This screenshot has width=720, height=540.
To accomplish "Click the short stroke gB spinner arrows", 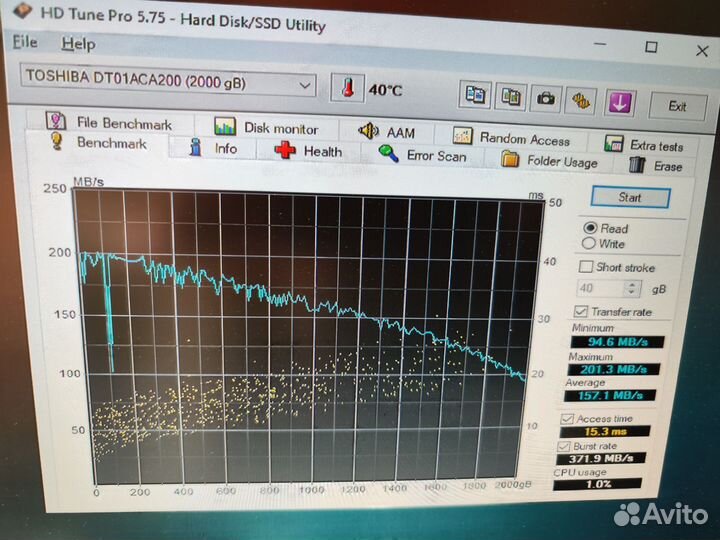I will pos(631,288).
